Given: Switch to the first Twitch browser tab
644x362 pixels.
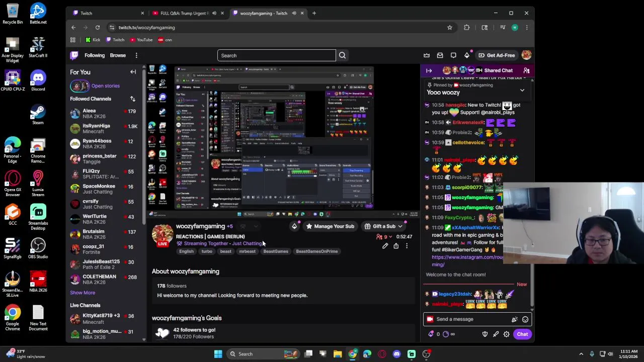Looking at the screenshot, I should pos(108,13).
